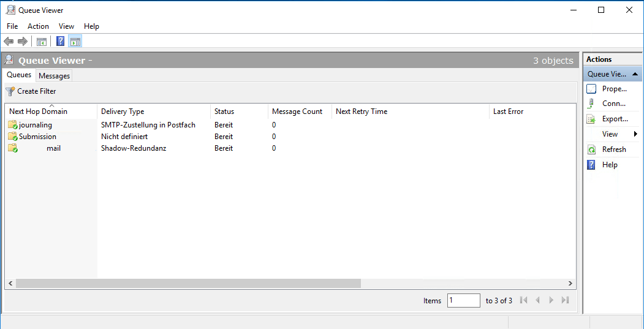This screenshot has height=329, width=644.
Task: Click the horizontal scrollbar thumb in queue list
Action: (188, 284)
